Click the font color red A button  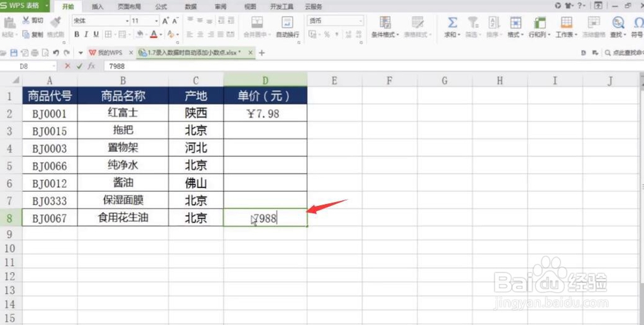click(154, 35)
